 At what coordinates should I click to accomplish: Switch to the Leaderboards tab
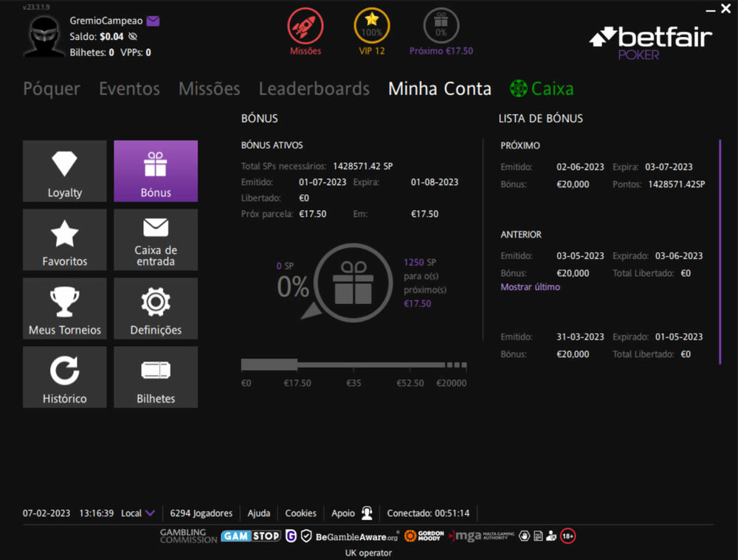pyautogui.click(x=314, y=89)
